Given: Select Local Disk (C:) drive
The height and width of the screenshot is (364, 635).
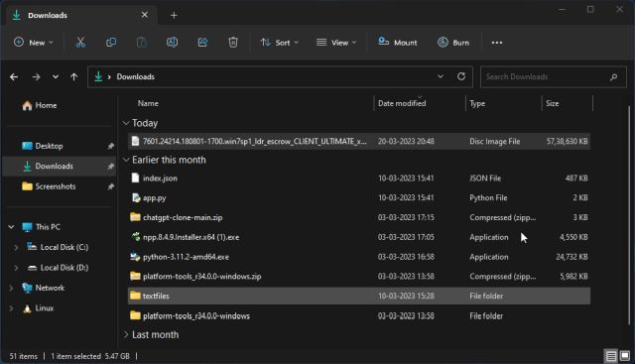Looking at the screenshot, I should click(64, 247).
